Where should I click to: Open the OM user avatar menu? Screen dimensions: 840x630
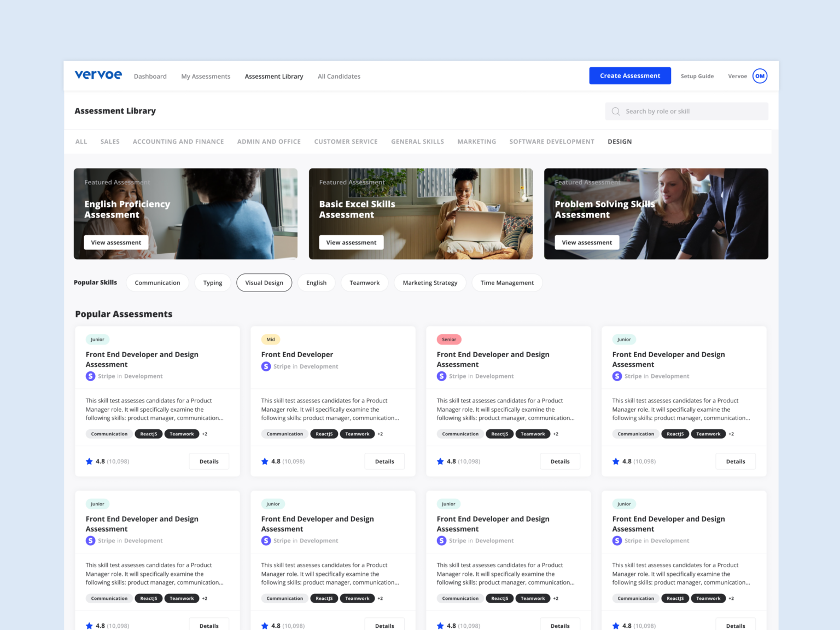coord(760,76)
